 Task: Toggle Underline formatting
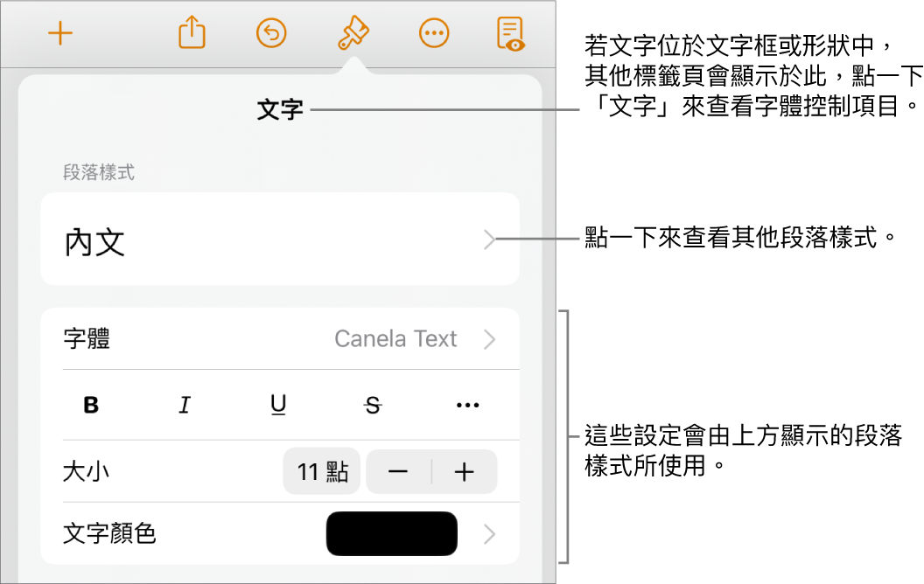point(278,405)
